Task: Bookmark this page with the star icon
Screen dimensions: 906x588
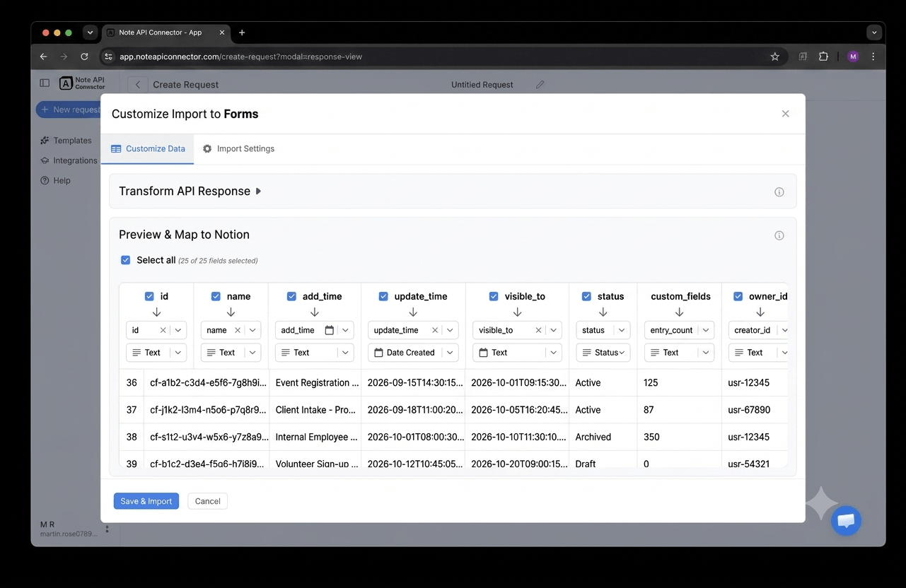Action: pyautogui.click(x=774, y=57)
